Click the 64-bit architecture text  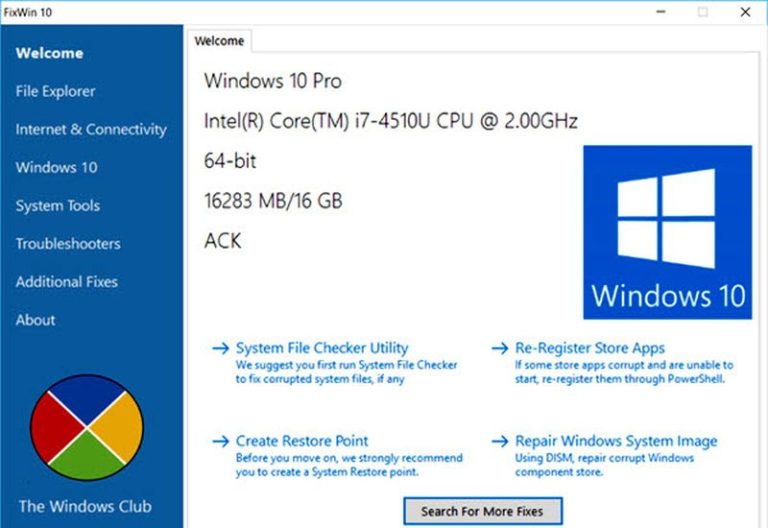point(230,161)
